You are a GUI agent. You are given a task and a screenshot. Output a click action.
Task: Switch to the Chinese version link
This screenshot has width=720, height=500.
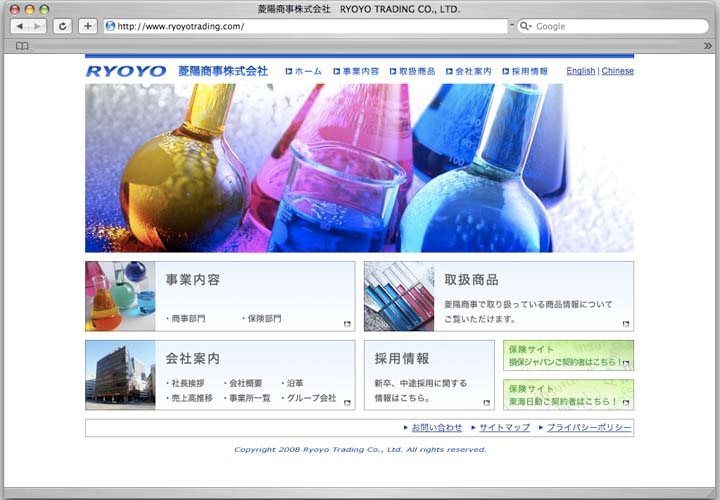click(x=617, y=71)
